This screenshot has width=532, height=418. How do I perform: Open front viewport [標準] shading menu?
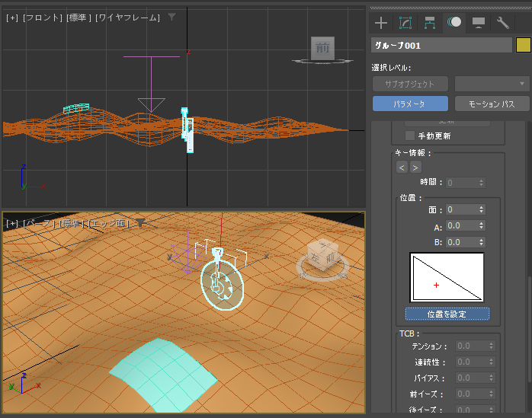tap(79, 18)
